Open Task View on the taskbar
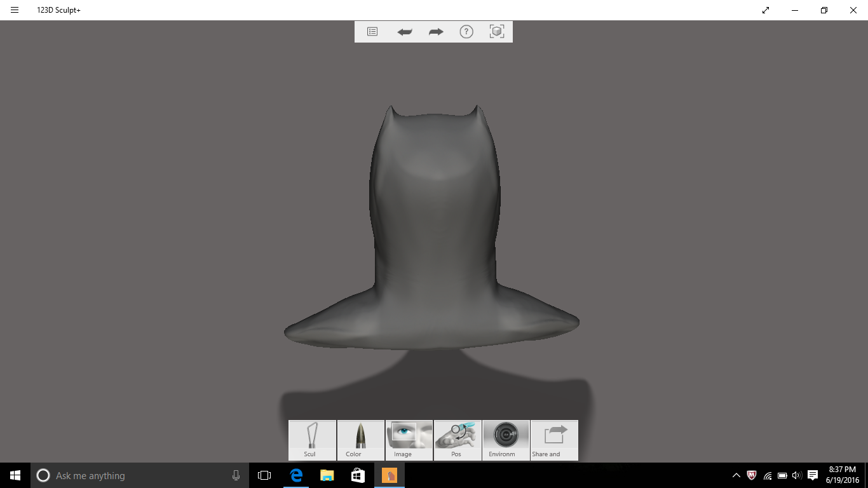The width and height of the screenshot is (868, 488). (x=264, y=475)
